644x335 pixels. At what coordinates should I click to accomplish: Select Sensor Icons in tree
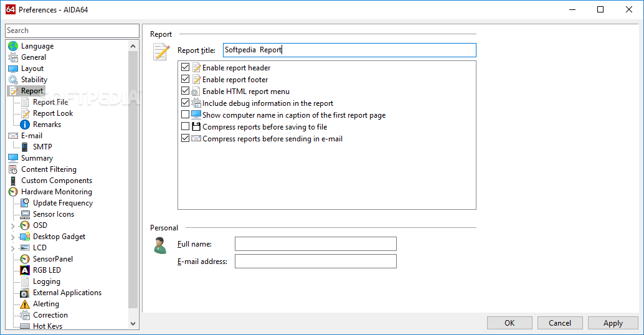pyautogui.click(x=54, y=214)
